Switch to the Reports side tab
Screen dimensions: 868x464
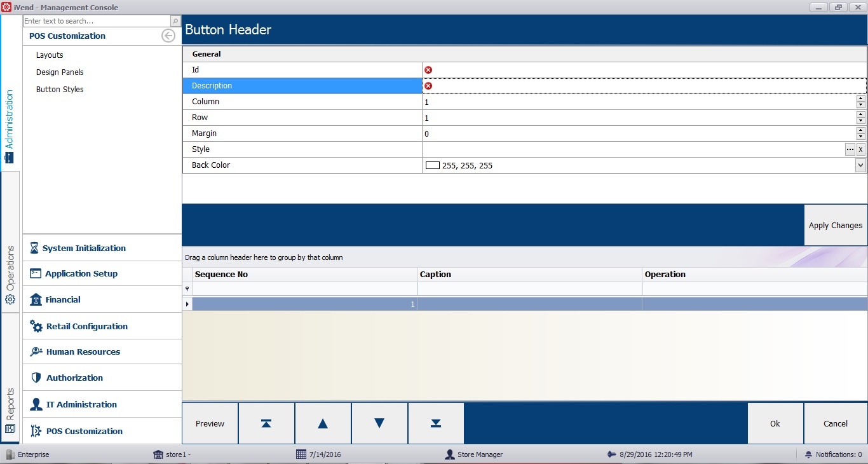point(10,410)
